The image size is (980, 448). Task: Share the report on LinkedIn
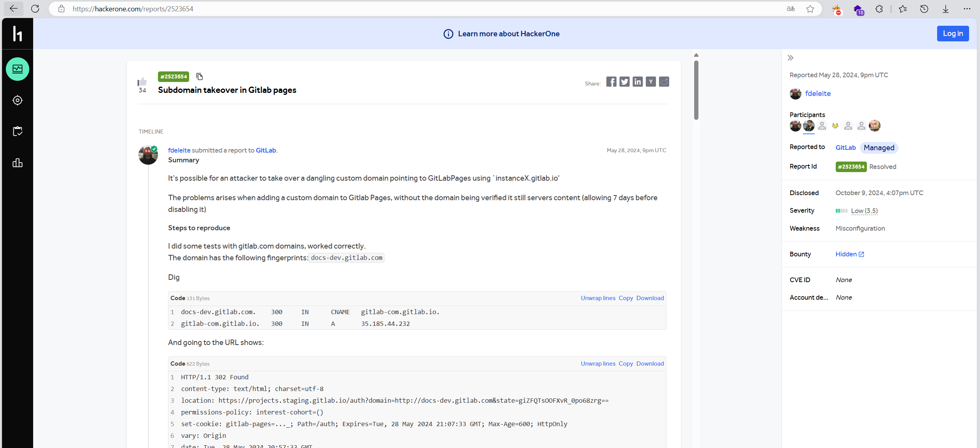[x=638, y=82]
